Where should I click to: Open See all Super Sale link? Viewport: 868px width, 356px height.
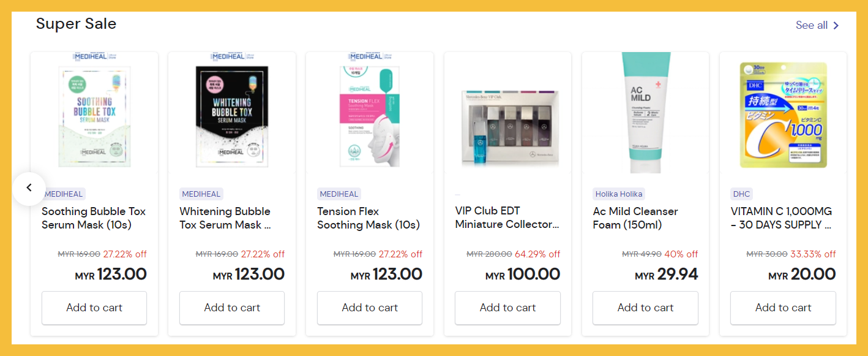click(x=811, y=26)
